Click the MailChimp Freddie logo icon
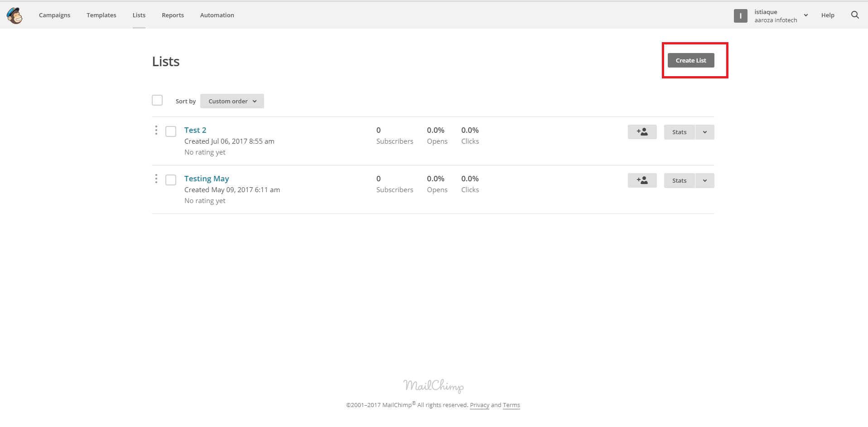The image size is (868, 427). [14, 15]
